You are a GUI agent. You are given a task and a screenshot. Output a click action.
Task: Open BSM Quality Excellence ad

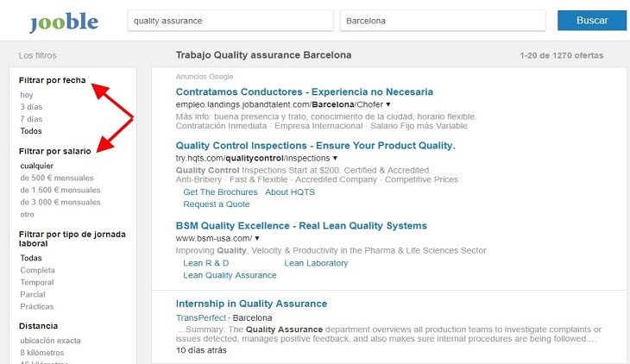(x=301, y=226)
